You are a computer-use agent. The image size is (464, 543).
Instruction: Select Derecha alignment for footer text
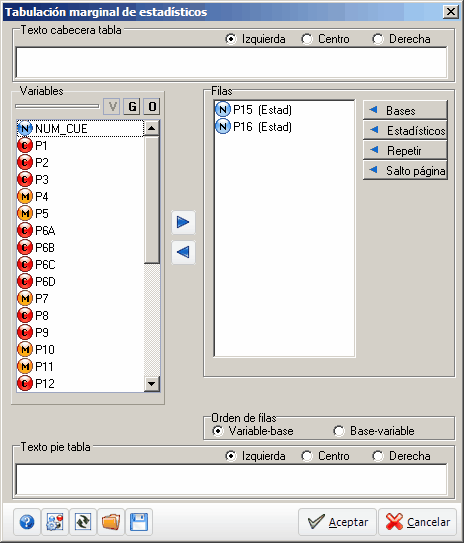[401, 456]
